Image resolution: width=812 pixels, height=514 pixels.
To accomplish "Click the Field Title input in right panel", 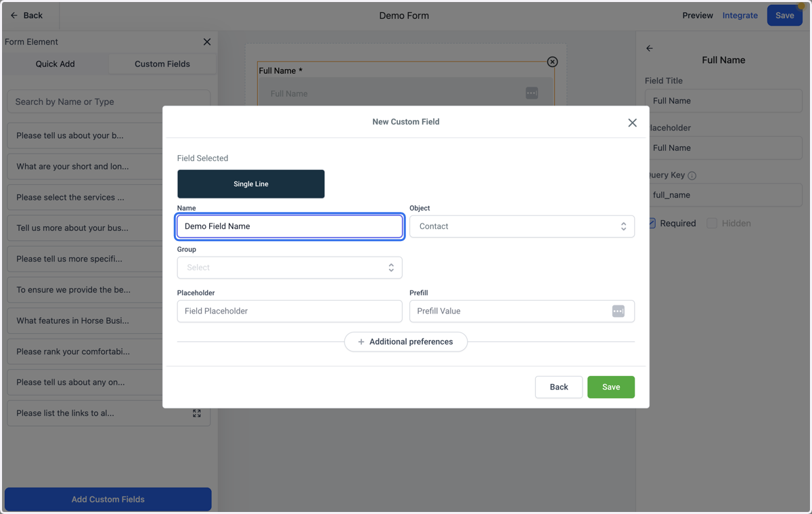I will (x=723, y=101).
